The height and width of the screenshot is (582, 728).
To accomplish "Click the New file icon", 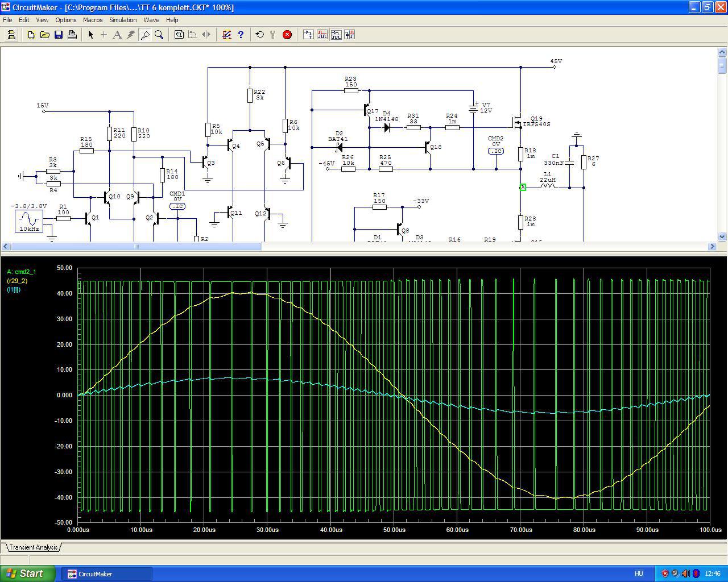I will (31, 35).
